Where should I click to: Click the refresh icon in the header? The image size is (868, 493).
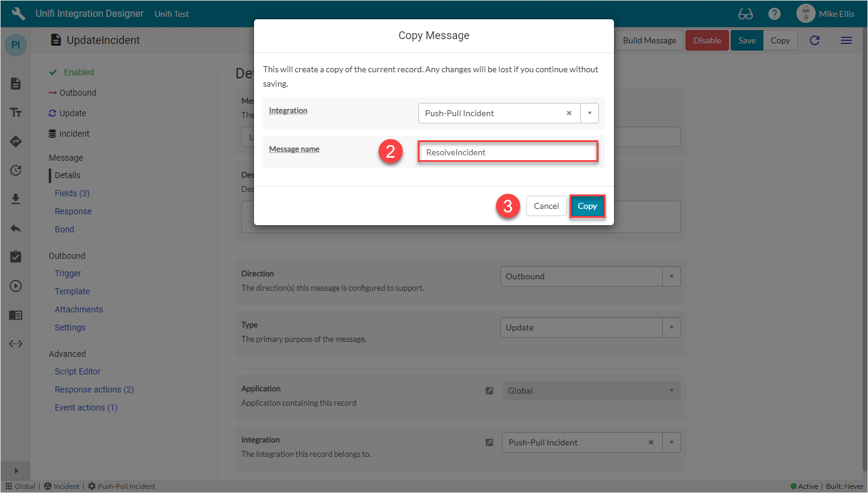pos(814,40)
